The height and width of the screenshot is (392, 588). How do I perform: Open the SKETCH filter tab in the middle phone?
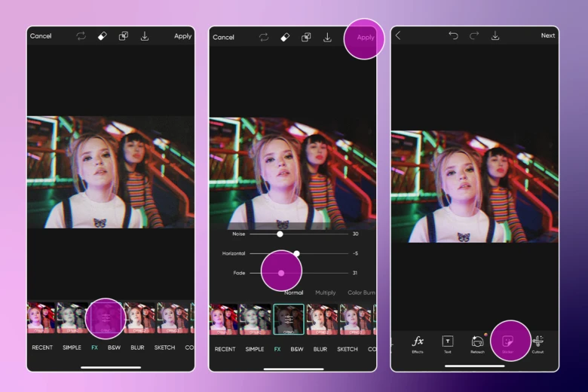(347, 349)
